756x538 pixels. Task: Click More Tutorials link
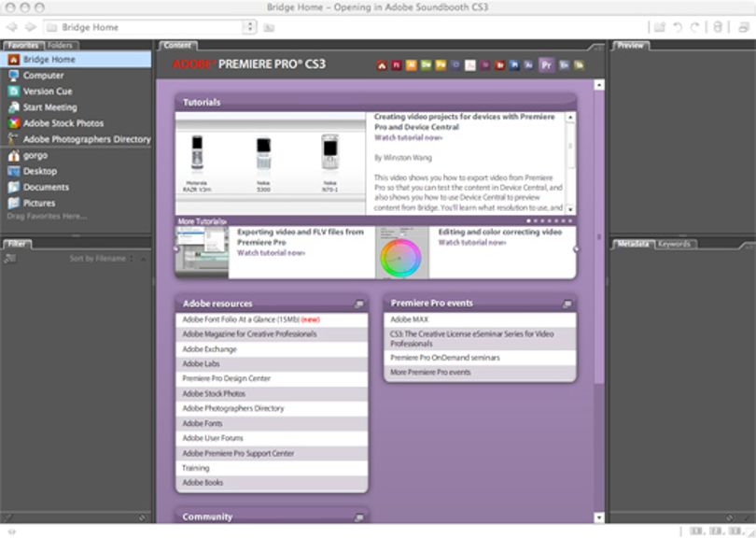point(202,221)
